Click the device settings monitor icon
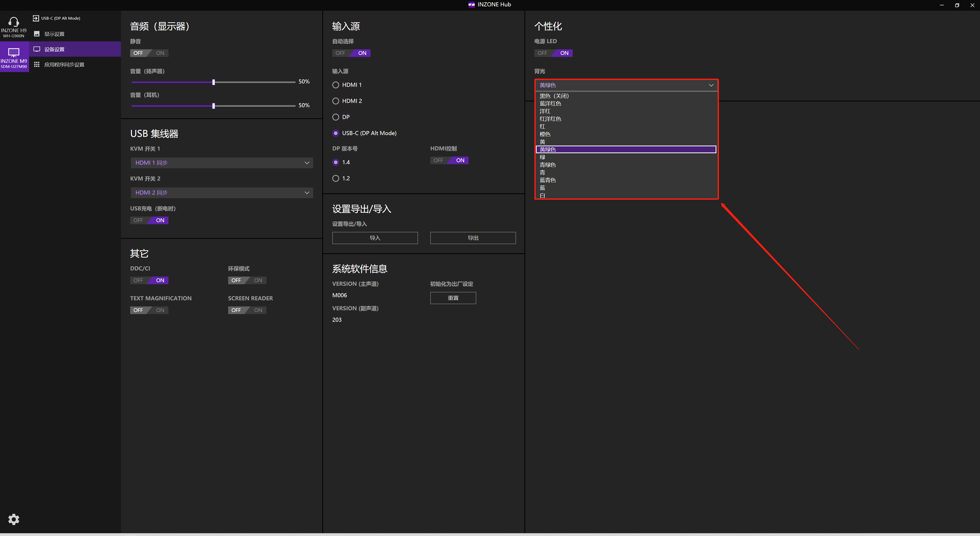 coord(37,49)
